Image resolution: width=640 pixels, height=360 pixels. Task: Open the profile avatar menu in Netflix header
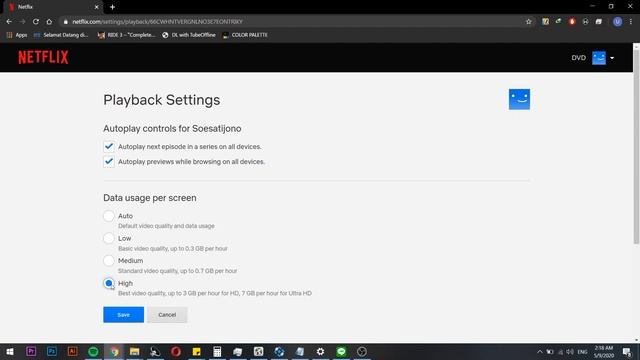[603, 58]
